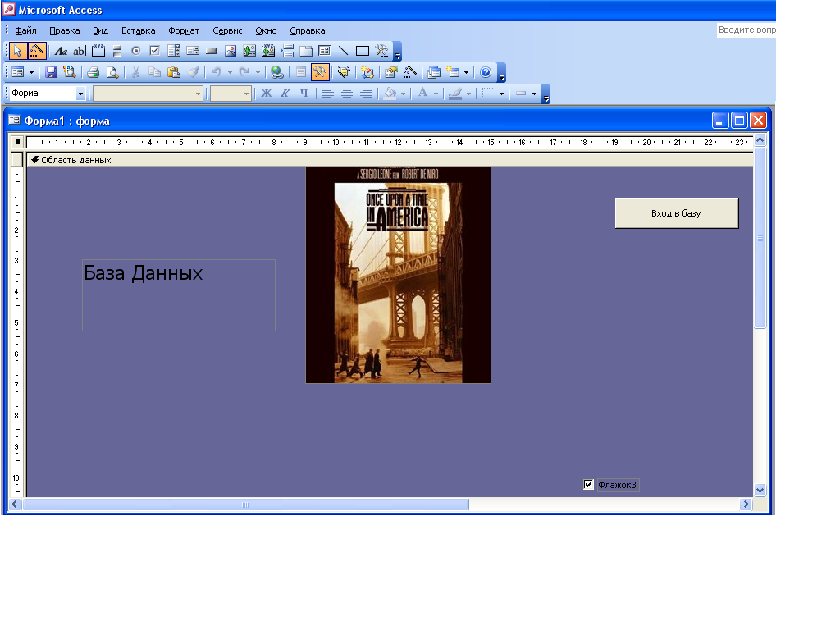Align text left
This screenshot has width=840, height=630.
coord(328,94)
